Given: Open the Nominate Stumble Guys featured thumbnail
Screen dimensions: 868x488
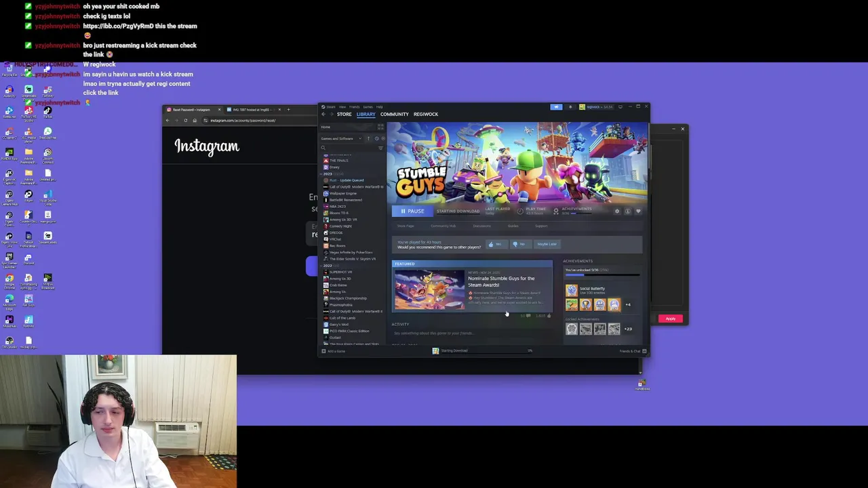Looking at the screenshot, I should [x=429, y=290].
